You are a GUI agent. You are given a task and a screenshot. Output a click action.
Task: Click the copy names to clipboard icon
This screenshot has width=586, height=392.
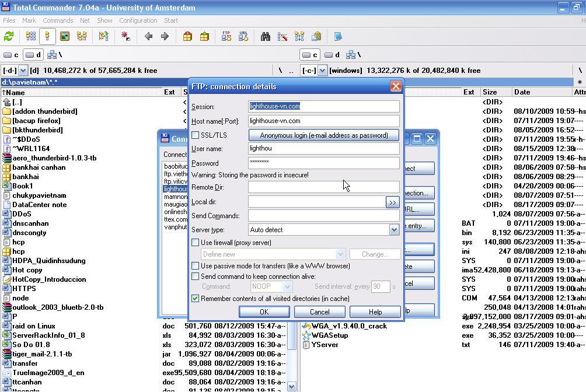click(x=316, y=36)
